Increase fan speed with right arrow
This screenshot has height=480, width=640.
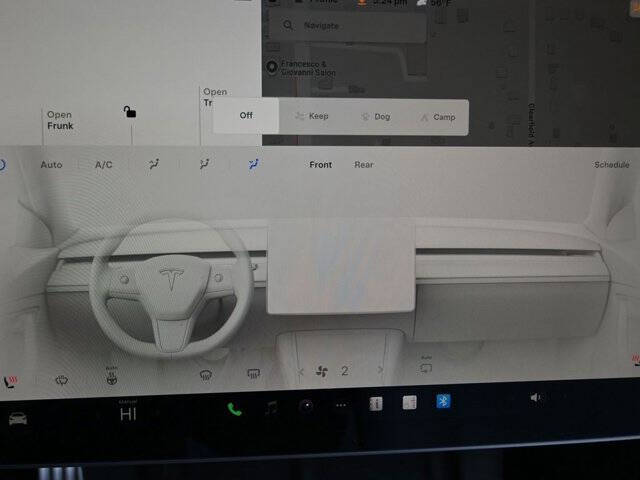point(380,370)
